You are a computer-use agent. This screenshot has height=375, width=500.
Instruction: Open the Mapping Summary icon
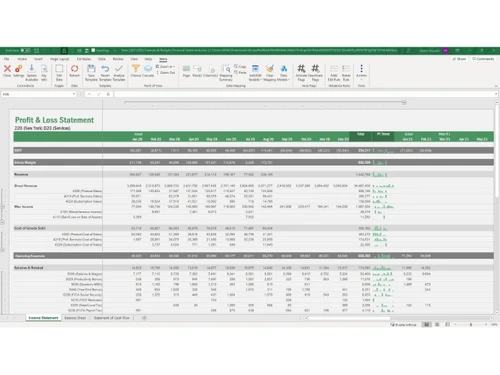coord(226,69)
